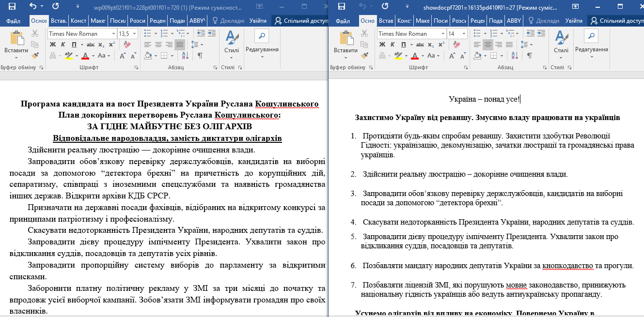The width and height of the screenshot is (644, 317).
Task: Click Увійти in the right window
Action: point(574,21)
